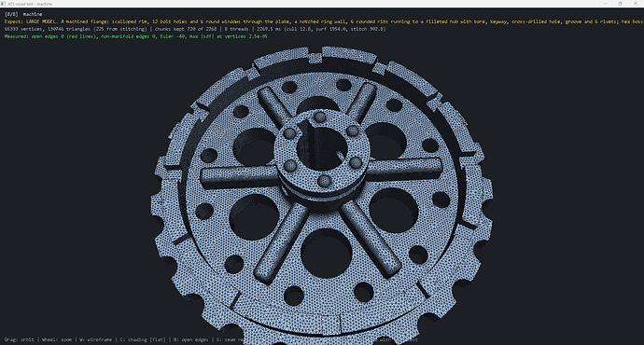Viewport: 644px width, 345px height.
Task: Click the 'B: open edges' hint text
Action: click(x=190, y=339)
